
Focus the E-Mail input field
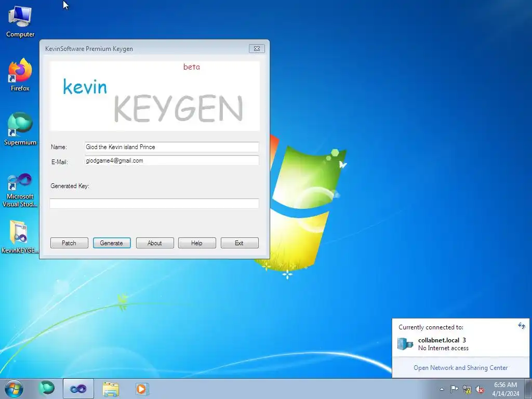click(171, 161)
